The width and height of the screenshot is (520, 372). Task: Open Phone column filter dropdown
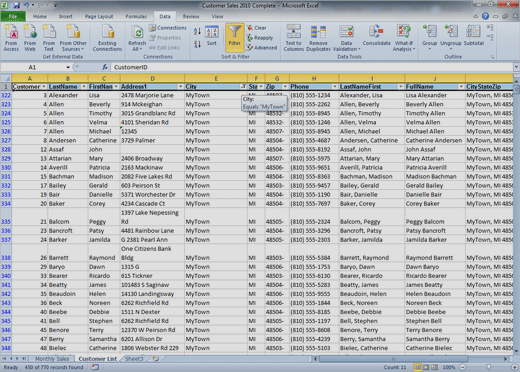[x=335, y=87]
